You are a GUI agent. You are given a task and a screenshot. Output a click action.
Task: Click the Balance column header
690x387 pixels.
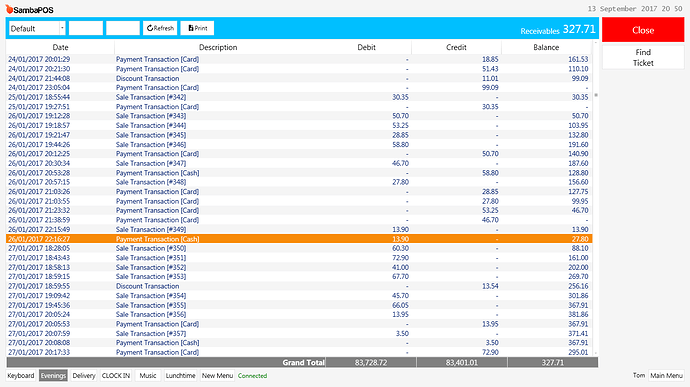coord(546,47)
